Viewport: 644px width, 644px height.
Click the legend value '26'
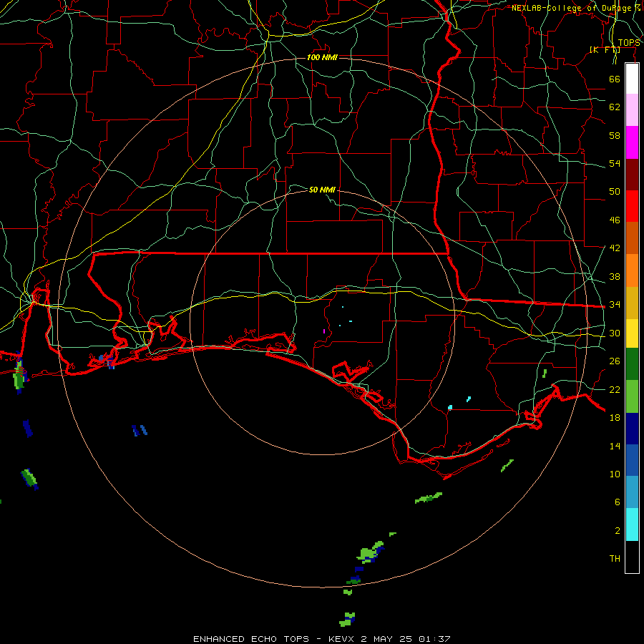(x=615, y=361)
